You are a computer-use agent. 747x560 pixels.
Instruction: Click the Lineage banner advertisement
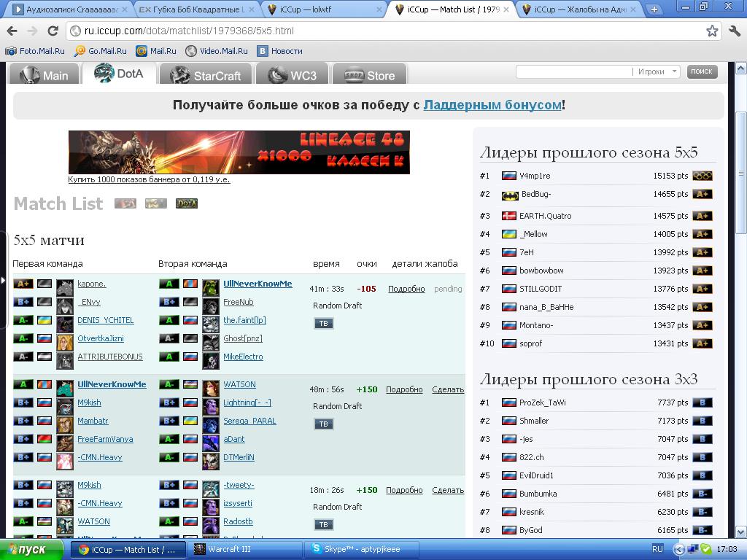click(x=239, y=152)
